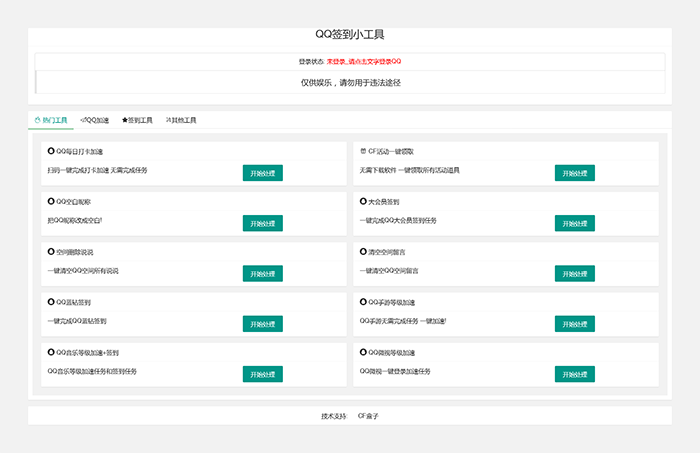Start processing QQ空白昵称
Image resolution: width=700 pixels, height=453 pixels.
pos(262,224)
